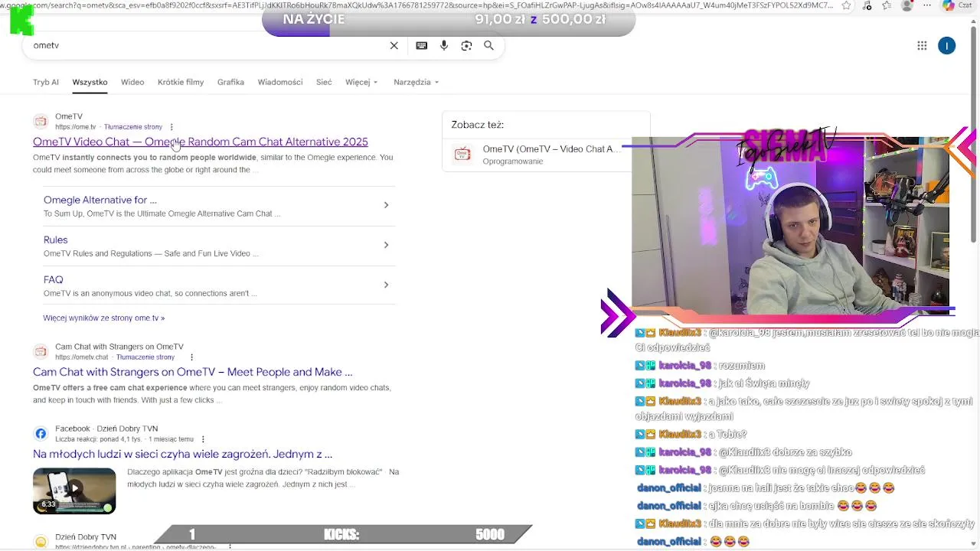Open the Google apps grid icon
Viewport: 980px width, 551px height.
[x=922, y=46]
